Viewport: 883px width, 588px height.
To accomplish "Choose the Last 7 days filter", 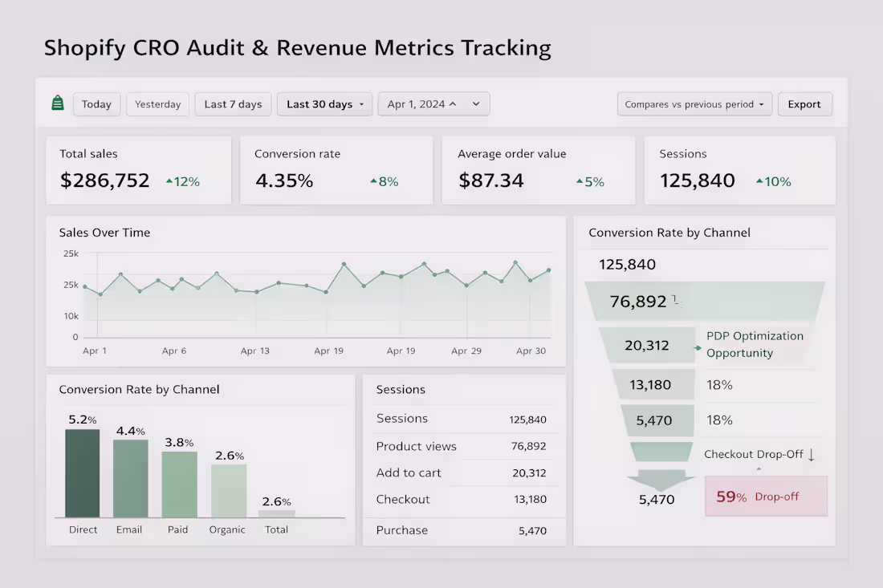I will tap(233, 104).
